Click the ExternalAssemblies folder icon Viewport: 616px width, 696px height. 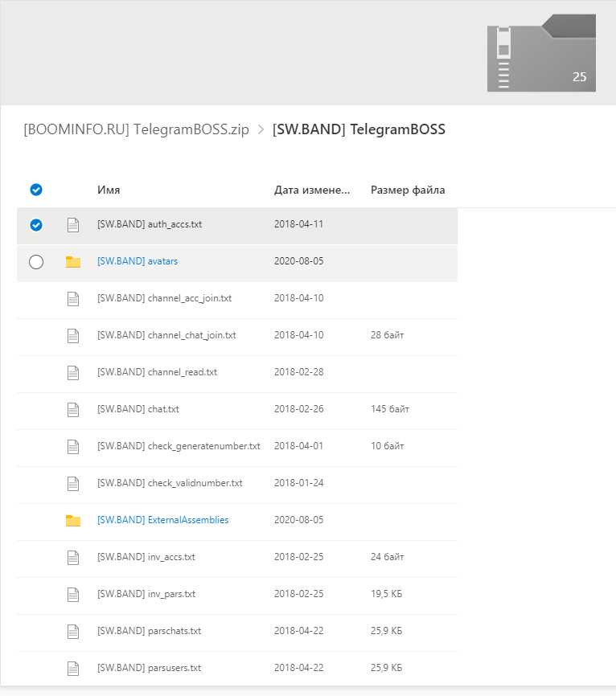(x=73, y=520)
